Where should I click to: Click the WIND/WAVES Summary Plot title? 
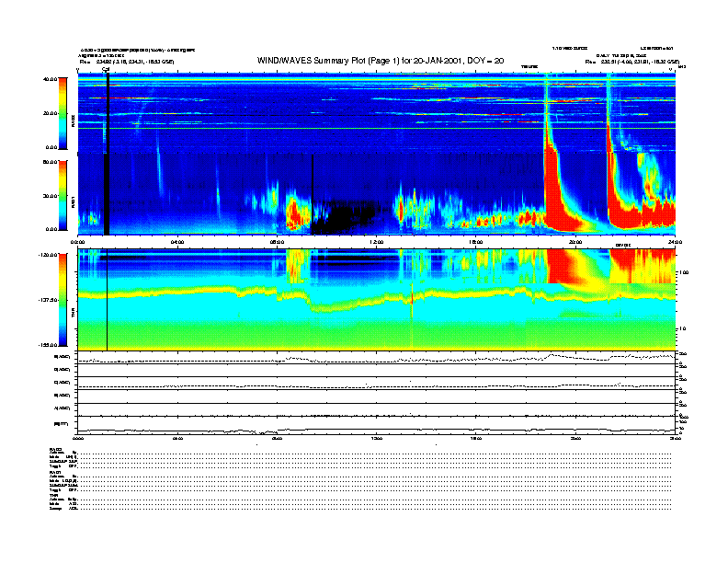(381, 61)
